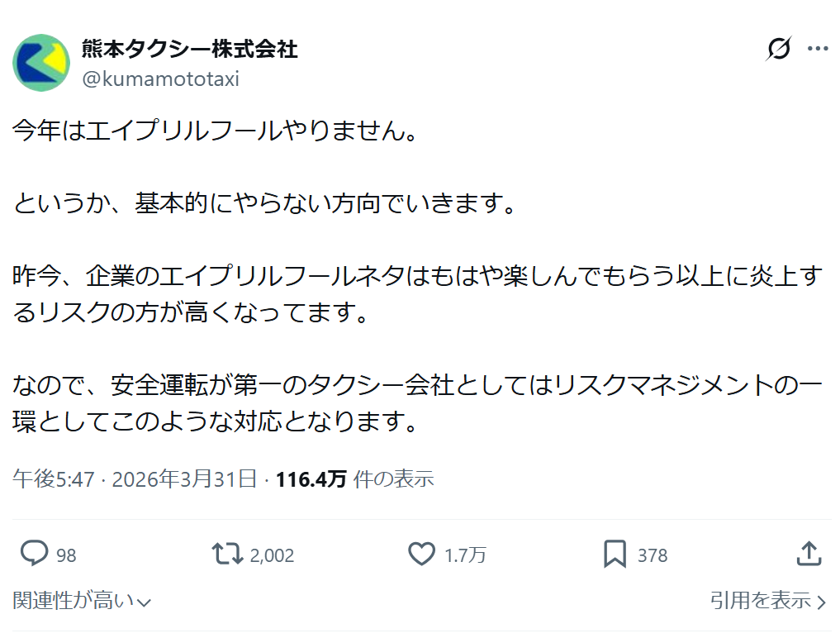840x638 pixels.
Task: Click the reply speech bubble icon
Action: pos(34,554)
